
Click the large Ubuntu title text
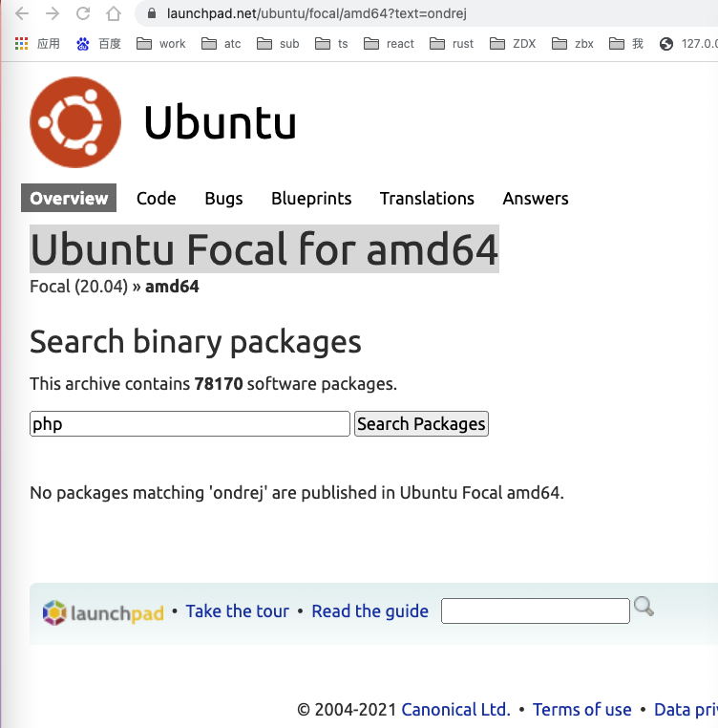(x=220, y=122)
